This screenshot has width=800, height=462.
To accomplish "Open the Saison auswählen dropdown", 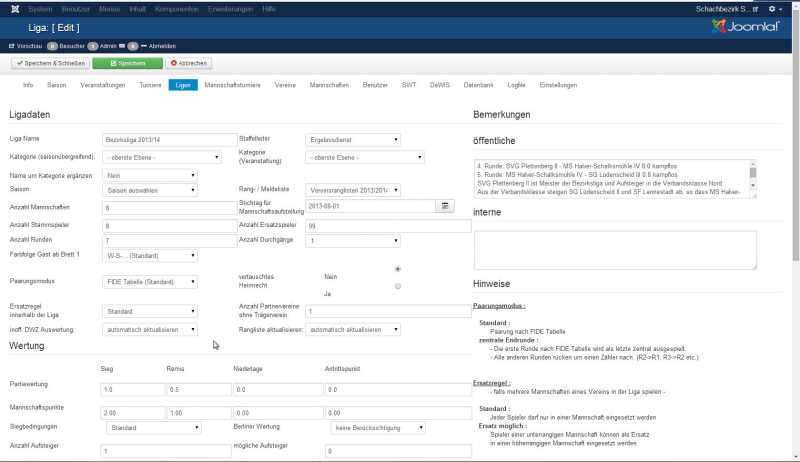I will 161,189.
